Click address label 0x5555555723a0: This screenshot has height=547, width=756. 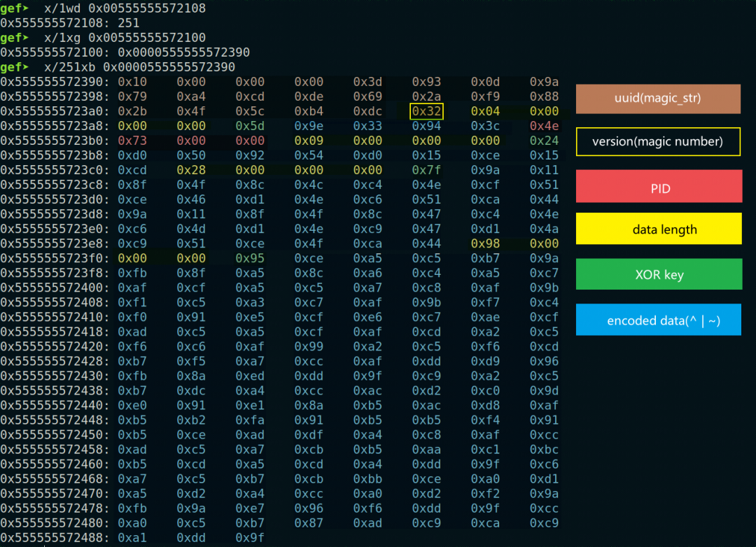(55, 111)
